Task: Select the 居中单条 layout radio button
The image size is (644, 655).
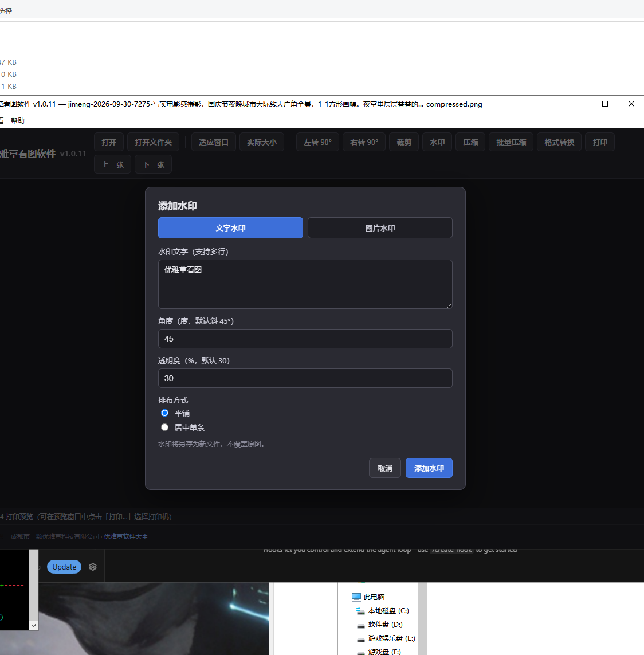Action: (x=164, y=427)
